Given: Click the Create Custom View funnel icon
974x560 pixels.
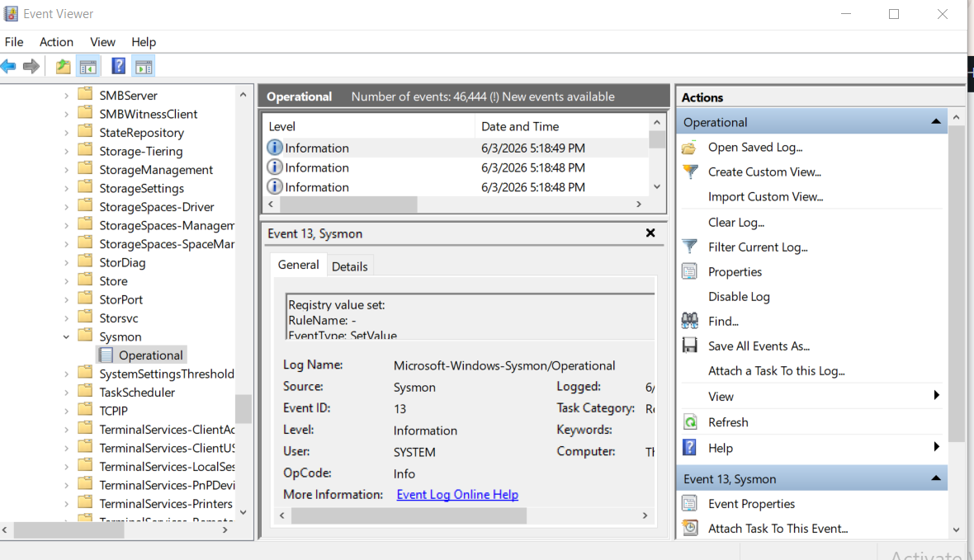Looking at the screenshot, I should (689, 172).
